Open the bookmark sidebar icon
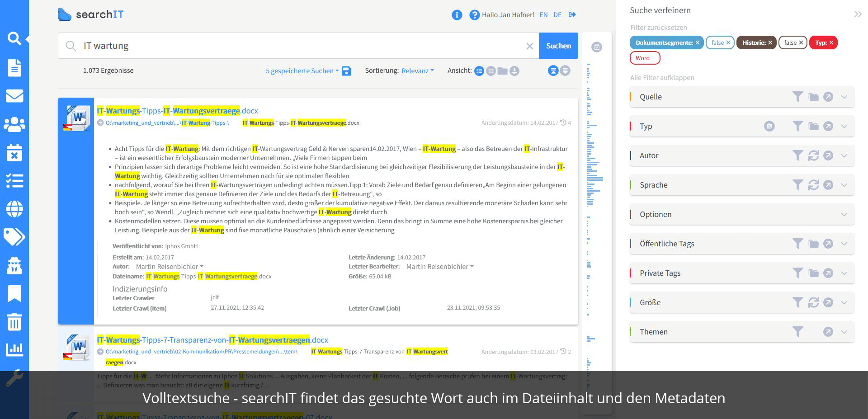Screen dimensions: 868x419 pyautogui.click(x=14, y=293)
